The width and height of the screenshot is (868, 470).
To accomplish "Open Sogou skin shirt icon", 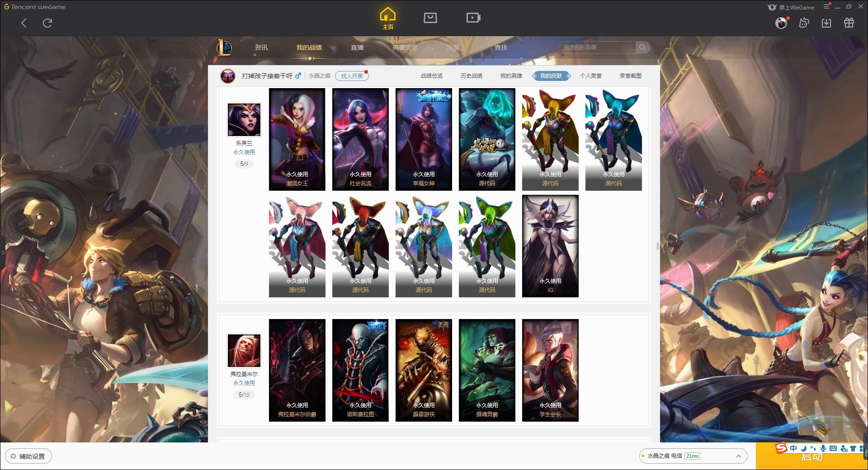I will click(853, 448).
